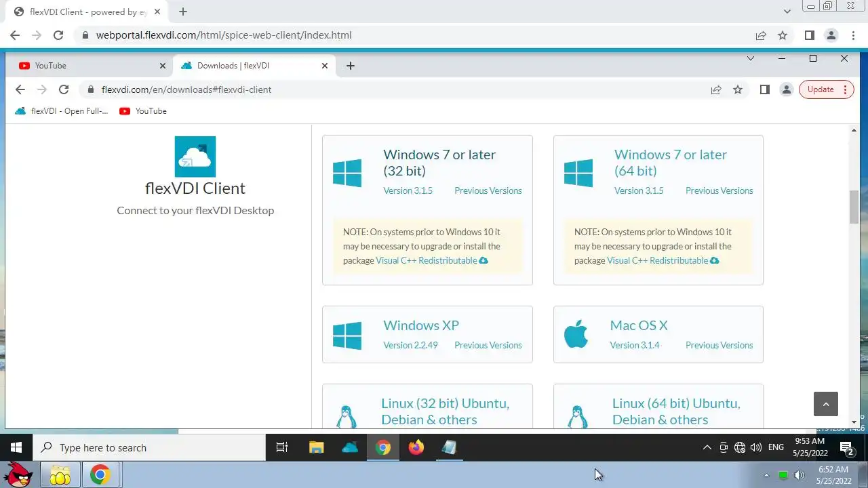Open Linux (64 bit) Ubuntu, Debian & others
Screen dimensions: 868x488
[676, 411]
